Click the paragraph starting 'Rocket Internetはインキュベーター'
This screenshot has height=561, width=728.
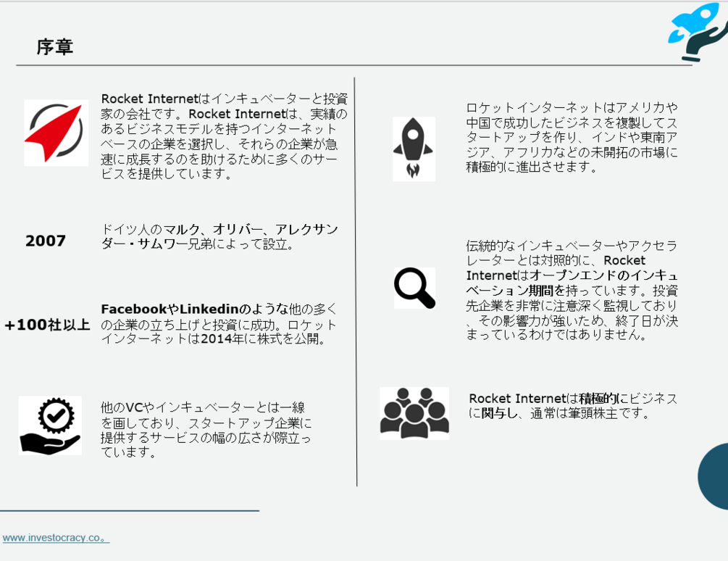pyautogui.click(x=225, y=136)
